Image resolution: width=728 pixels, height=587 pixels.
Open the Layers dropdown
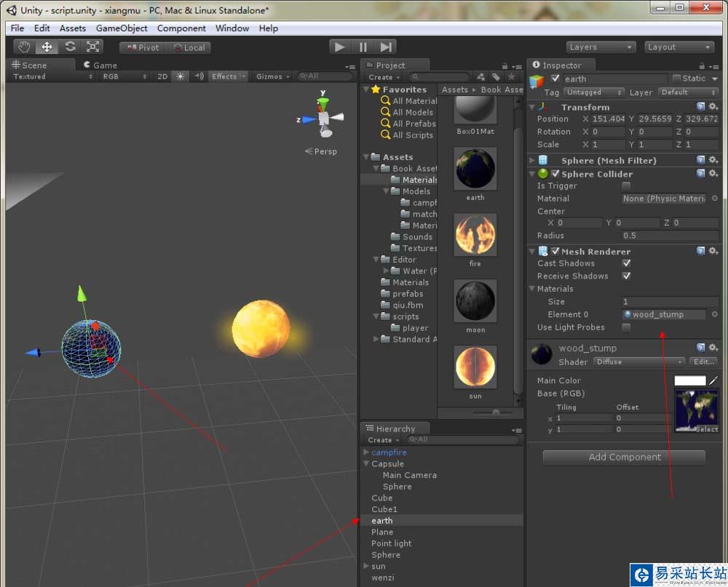tap(601, 47)
